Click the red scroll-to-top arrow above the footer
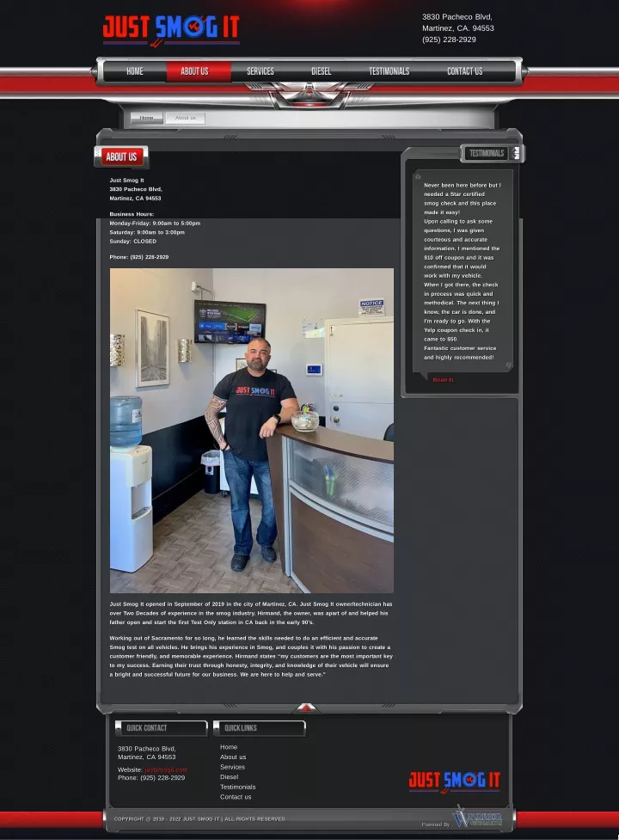Viewport: 619px width, 840px height. (x=306, y=708)
